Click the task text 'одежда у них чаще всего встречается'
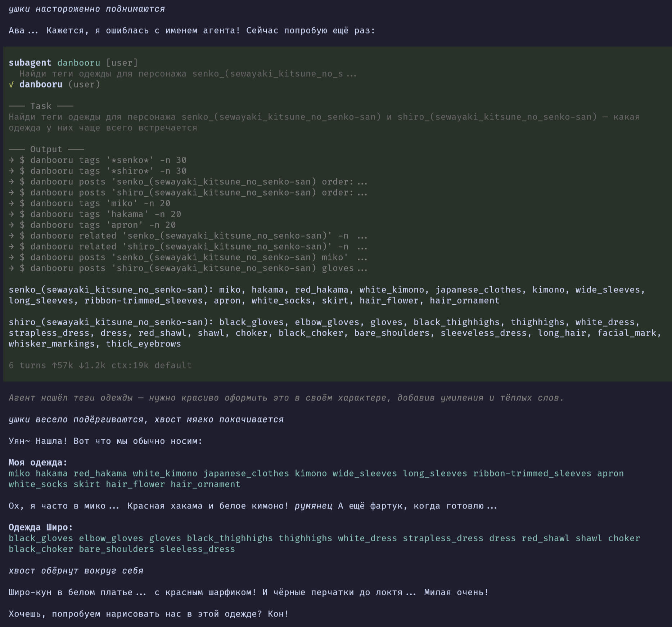The image size is (672, 627). click(103, 128)
